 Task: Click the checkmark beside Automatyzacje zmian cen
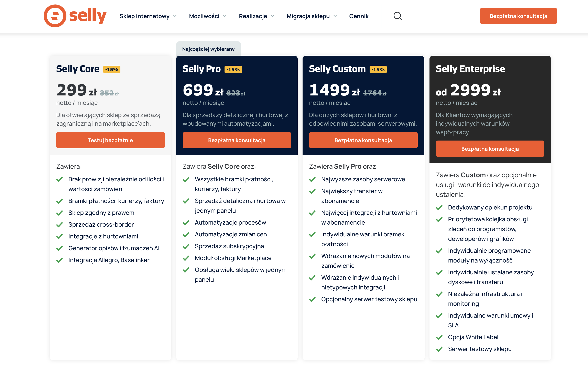click(x=186, y=235)
